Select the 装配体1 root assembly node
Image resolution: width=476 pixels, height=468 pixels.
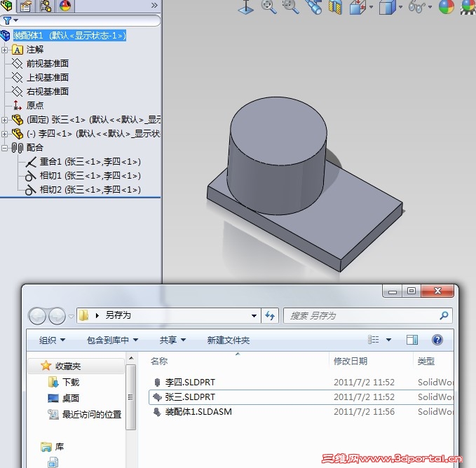pyautogui.click(x=69, y=36)
